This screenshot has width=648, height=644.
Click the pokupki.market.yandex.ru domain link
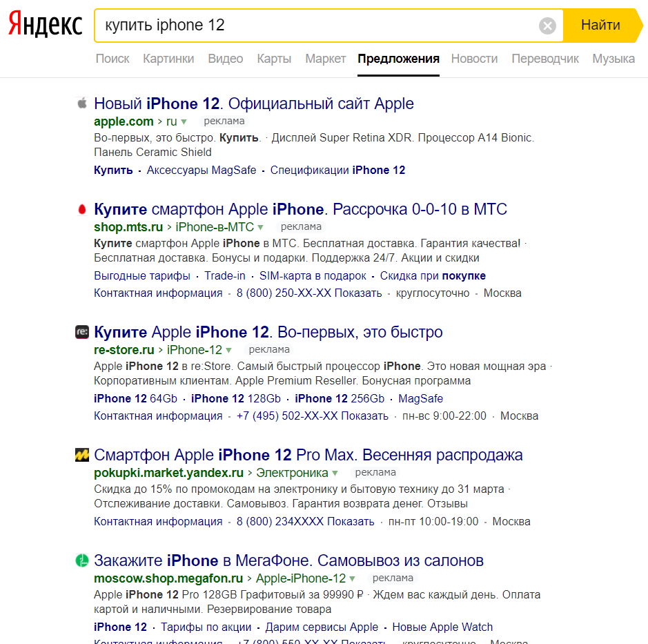click(x=168, y=472)
